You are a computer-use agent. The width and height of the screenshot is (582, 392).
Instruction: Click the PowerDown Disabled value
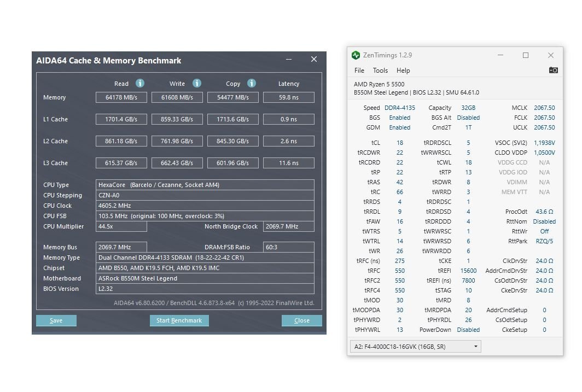[468, 330]
